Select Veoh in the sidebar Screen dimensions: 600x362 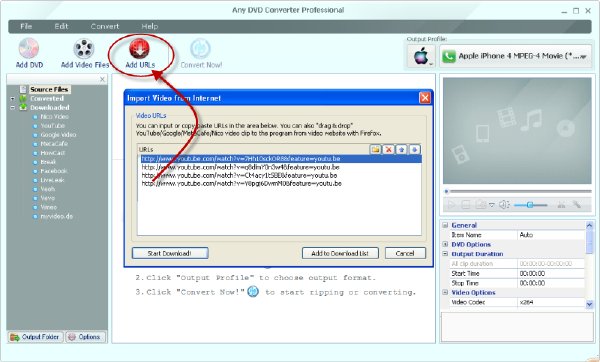[48, 189]
